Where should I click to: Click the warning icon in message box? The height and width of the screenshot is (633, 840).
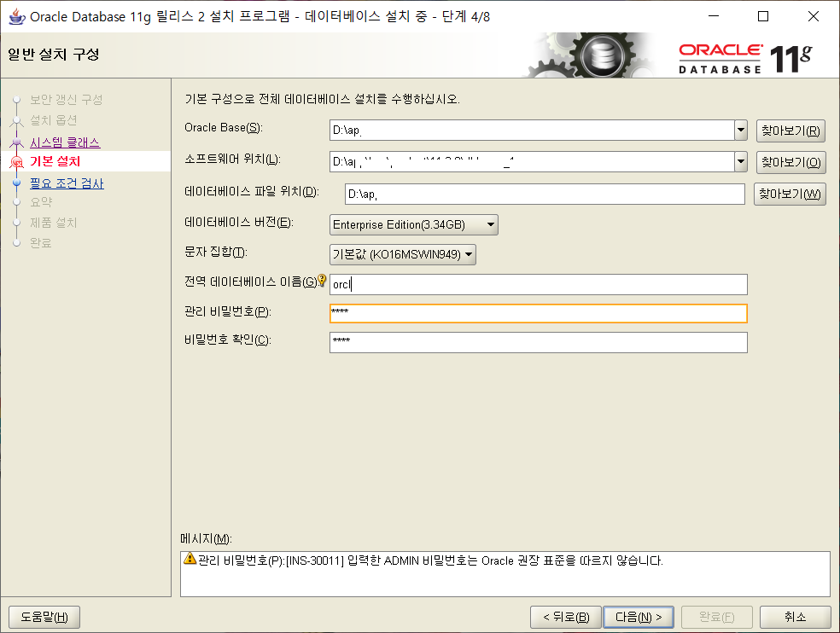coord(190,559)
